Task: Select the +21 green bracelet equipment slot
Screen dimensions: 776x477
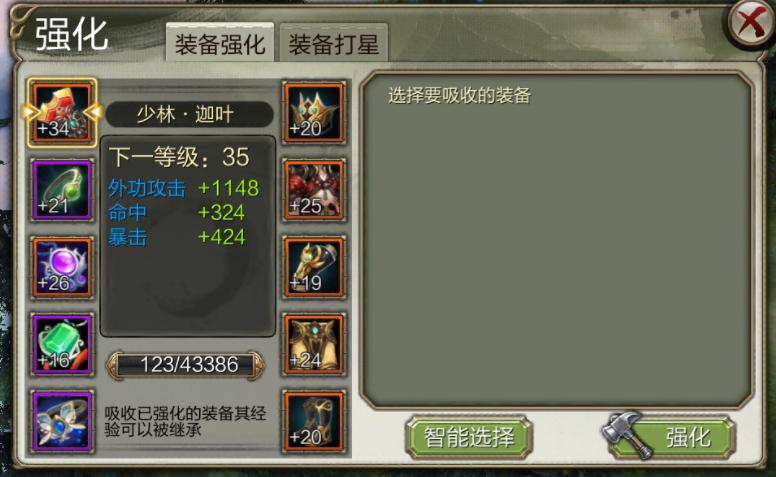Action: click(x=62, y=191)
